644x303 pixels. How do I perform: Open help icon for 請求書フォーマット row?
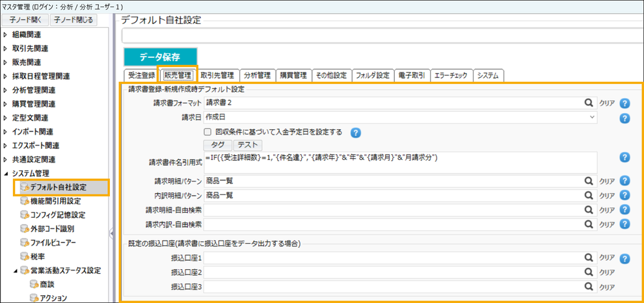click(x=624, y=103)
